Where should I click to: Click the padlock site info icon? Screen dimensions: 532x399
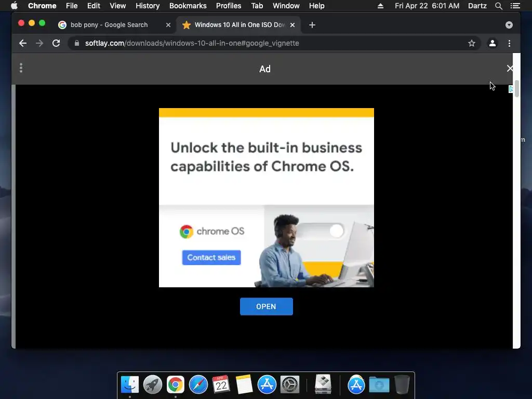pyautogui.click(x=77, y=43)
